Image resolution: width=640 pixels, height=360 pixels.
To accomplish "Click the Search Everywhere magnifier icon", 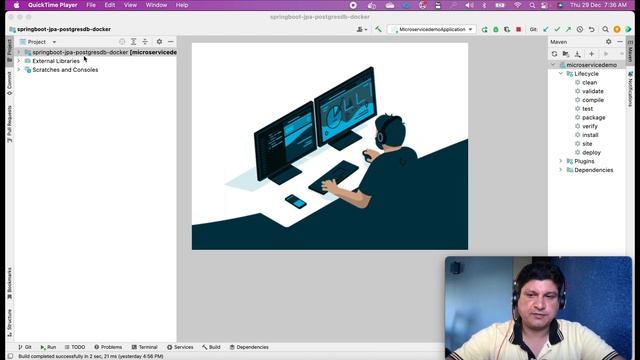I will coord(605,29).
